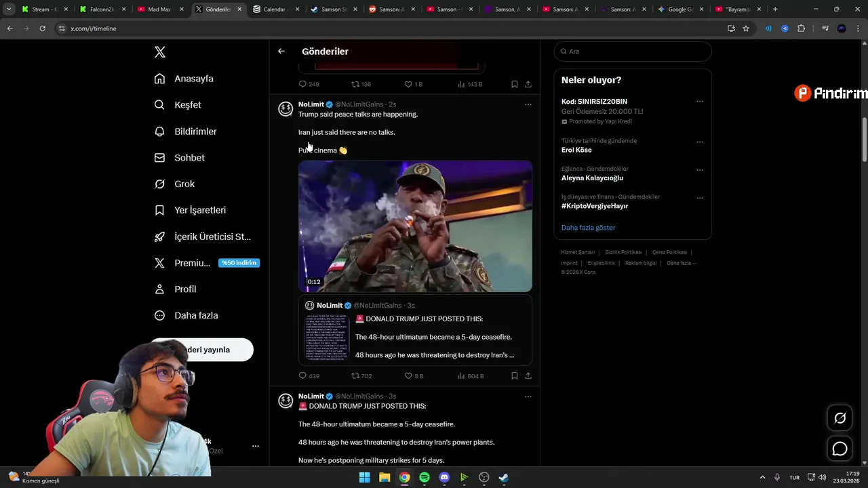
Task: Switch to the Calendar browser tab
Action: pos(274,9)
